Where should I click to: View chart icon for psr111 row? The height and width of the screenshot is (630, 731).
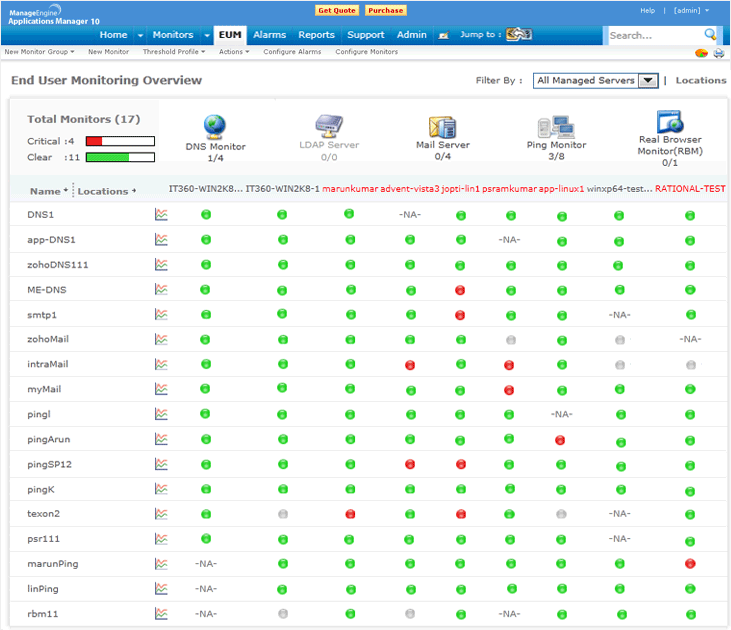[161, 539]
